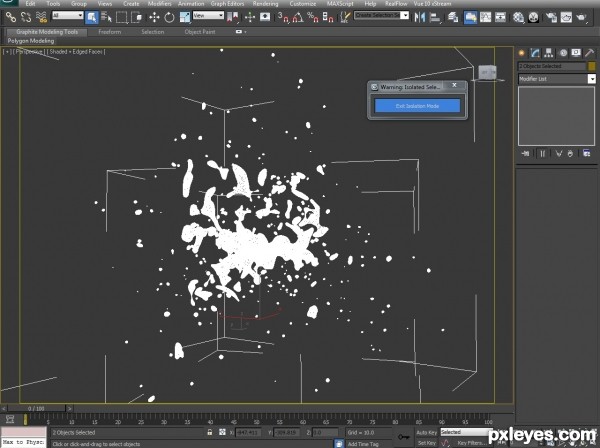Select the Select and Scale tool
The width and height of the screenshot is (600, 448).
(184, 17)
